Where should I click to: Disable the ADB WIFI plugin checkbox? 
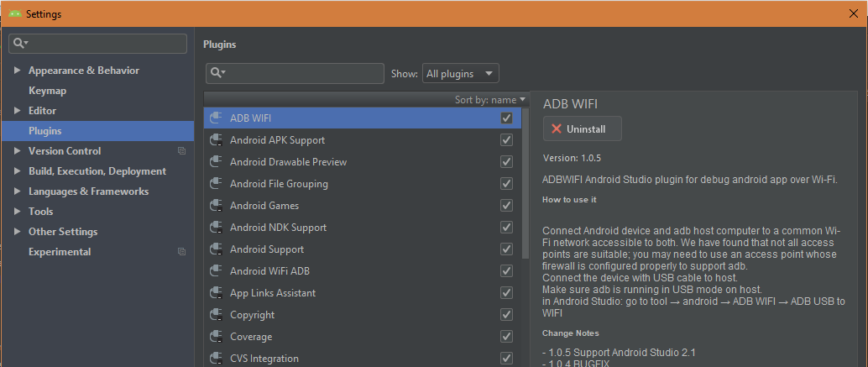(x=506, y=118)
